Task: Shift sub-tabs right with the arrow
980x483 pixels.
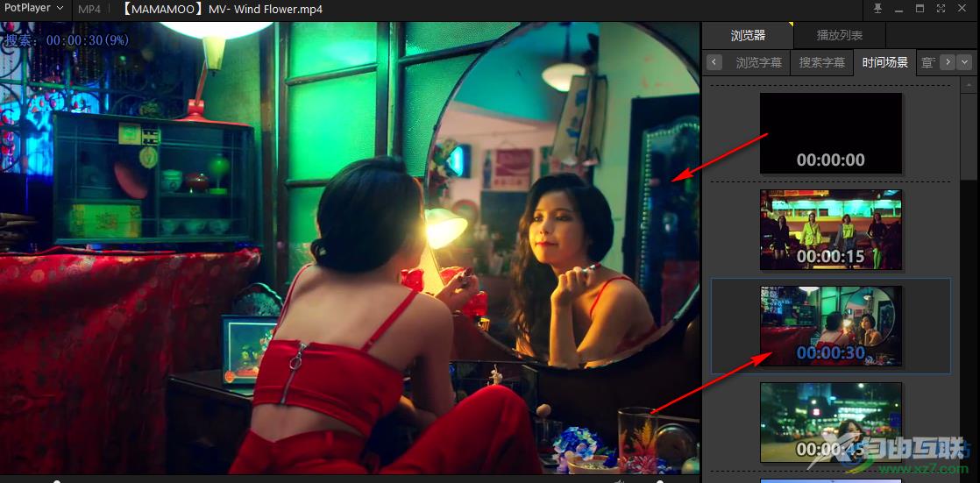Action: click(x=948, y=62)
